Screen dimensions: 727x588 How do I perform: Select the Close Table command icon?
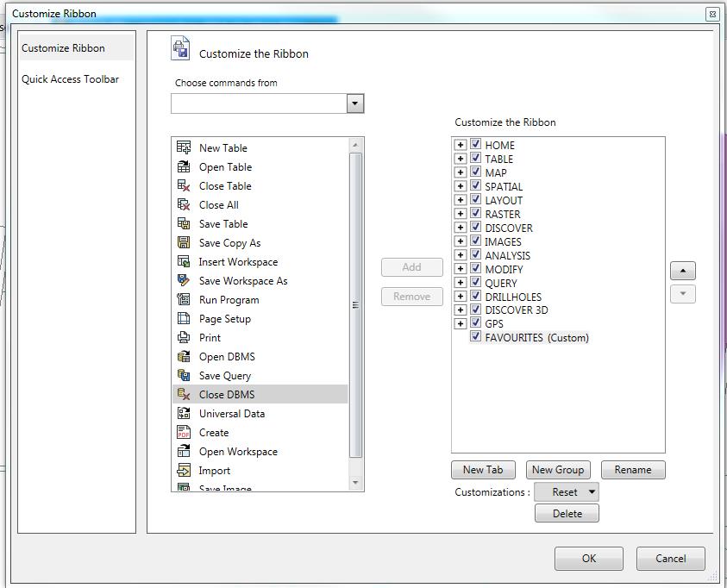pyautogui.click(x=184, y=185)
